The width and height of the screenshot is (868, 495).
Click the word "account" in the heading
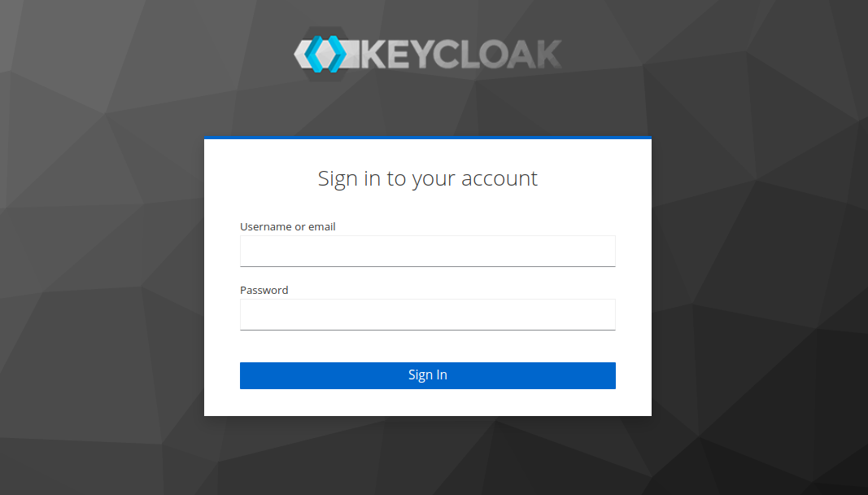pyautogui.click(x=499, y=179)
